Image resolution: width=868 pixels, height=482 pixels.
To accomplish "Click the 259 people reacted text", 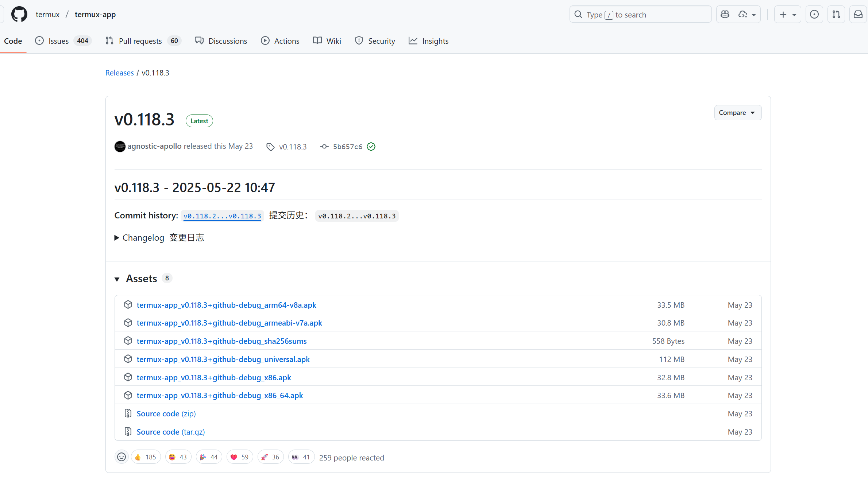I will tap(351, 458).
